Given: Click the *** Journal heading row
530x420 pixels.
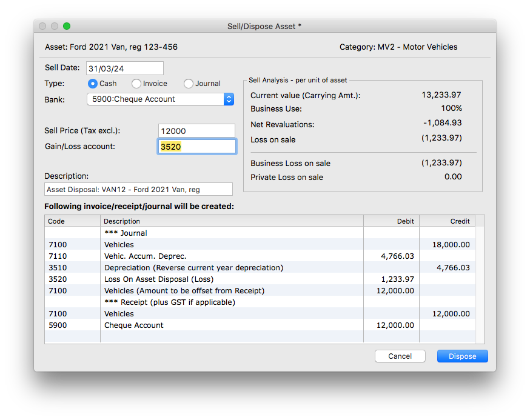Looking at the screenshot, I should coord(260,233).
